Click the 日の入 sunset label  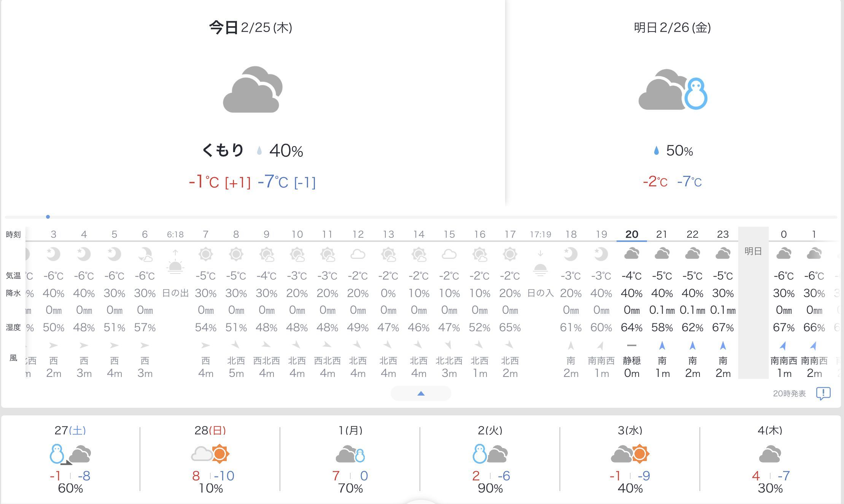click(540, 293)
